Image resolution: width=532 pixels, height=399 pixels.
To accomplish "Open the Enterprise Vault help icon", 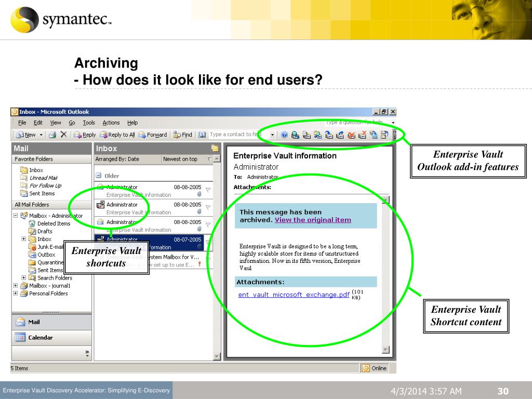I will [284, 135].
